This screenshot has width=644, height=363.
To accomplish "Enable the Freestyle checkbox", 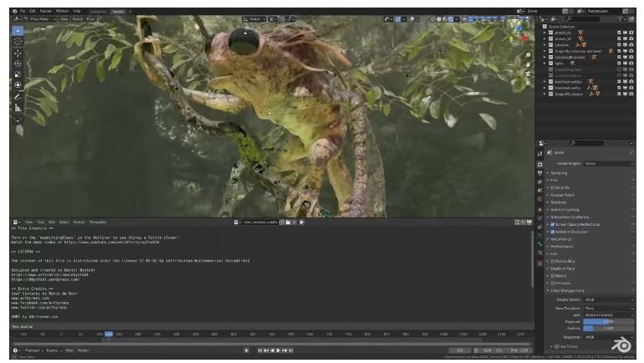I will [x=553, y=284].
